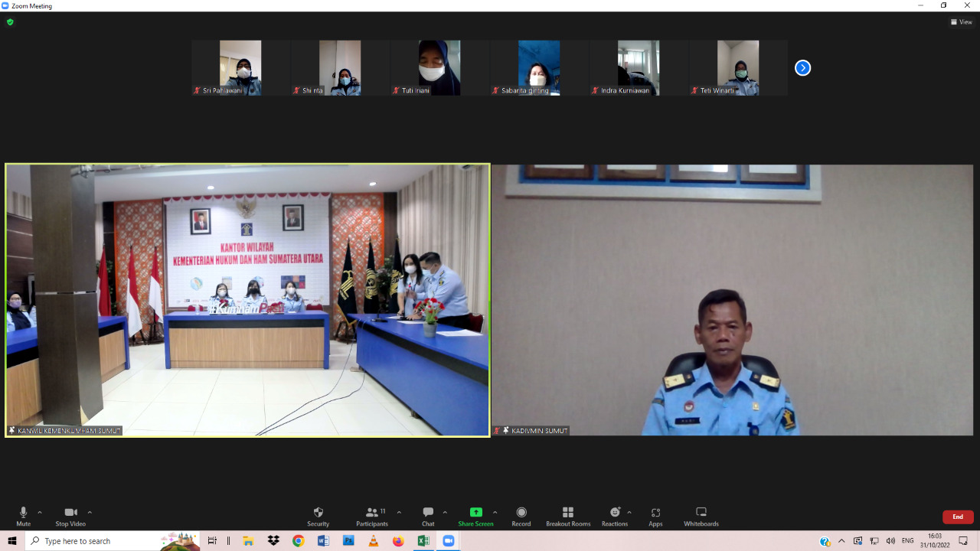Image resolution: width=980 pixels, height=551 pixels.
Task: Select Sabarita ginting video thumbnail
Action: coord(539,67)
